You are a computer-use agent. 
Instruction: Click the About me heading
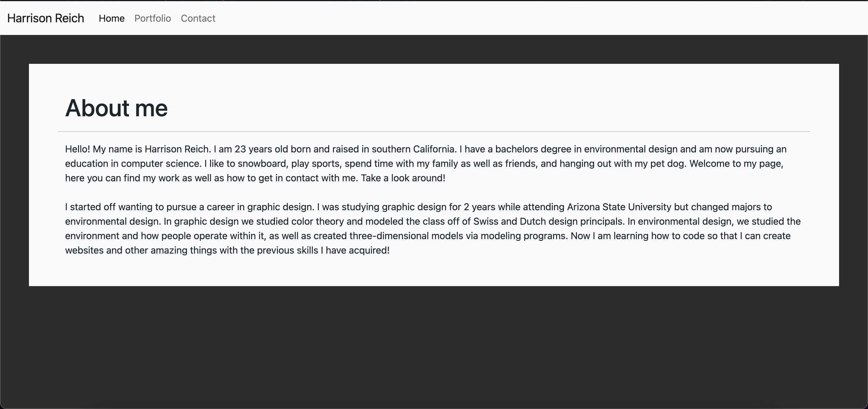(x=116, y=108)
